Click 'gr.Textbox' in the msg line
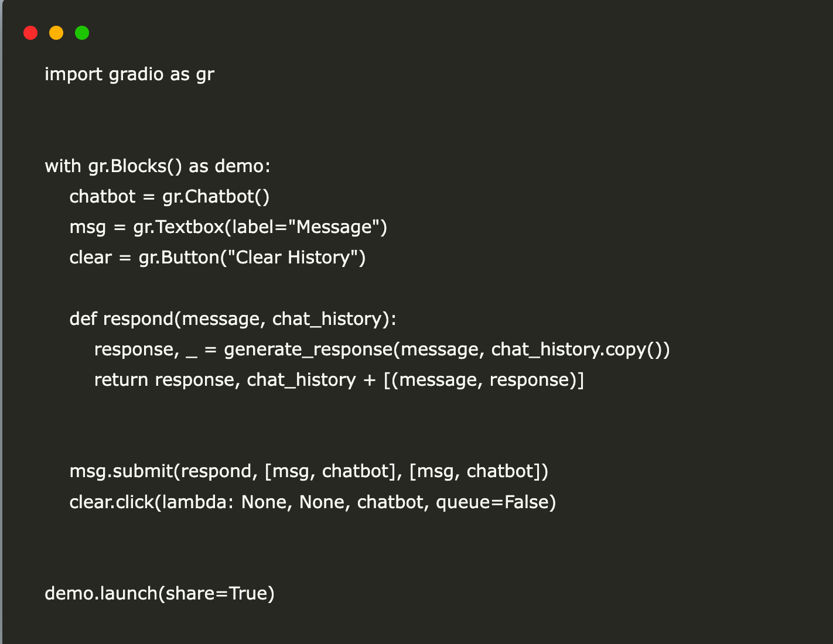833x644 pixels. 179,227
